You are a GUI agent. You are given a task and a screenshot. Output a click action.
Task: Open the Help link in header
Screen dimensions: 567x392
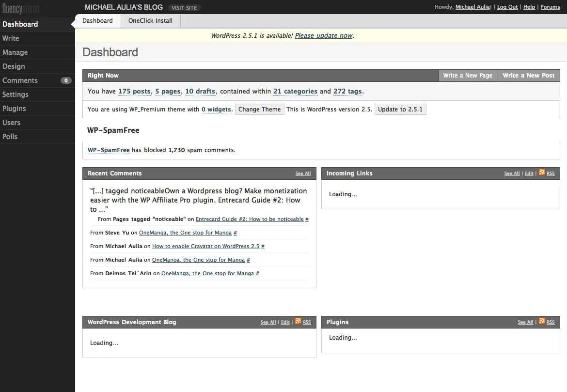529,7
